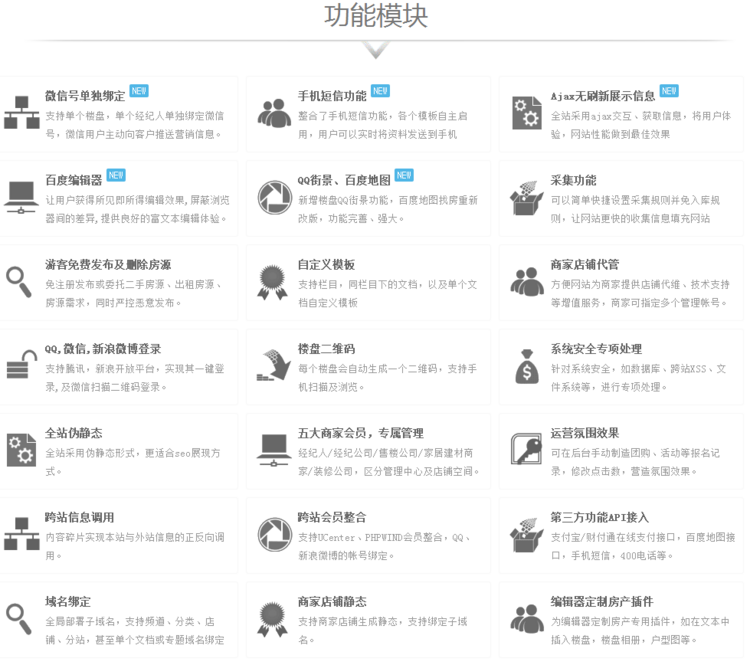
Task: Click the gears icon beside 全站伪静态
Action: click(x=22, y=450)
